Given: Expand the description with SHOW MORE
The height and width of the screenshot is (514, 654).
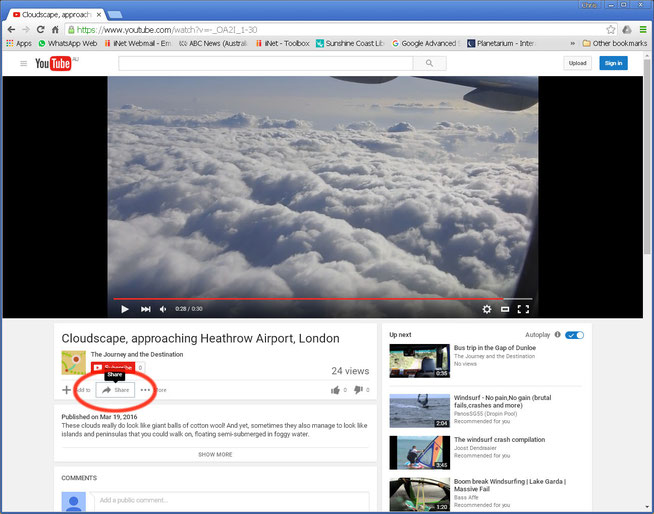Looking at the screenshot, I should point(215,454).
